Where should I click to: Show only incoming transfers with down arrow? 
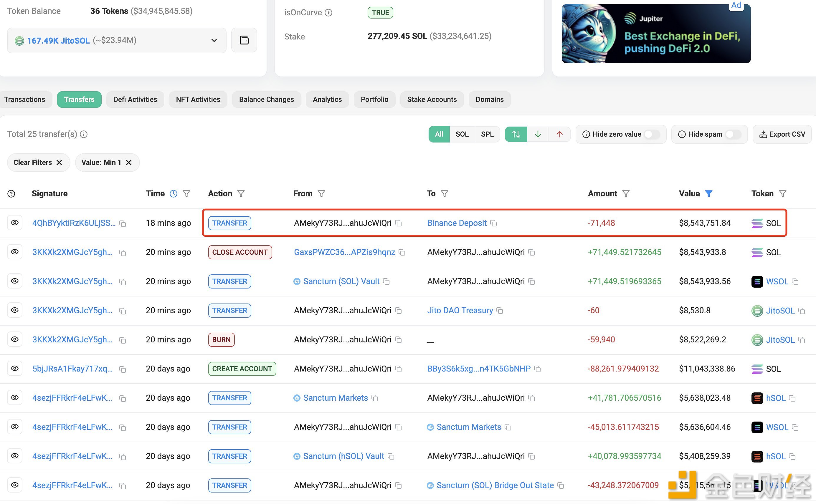(x=538, y=134)
